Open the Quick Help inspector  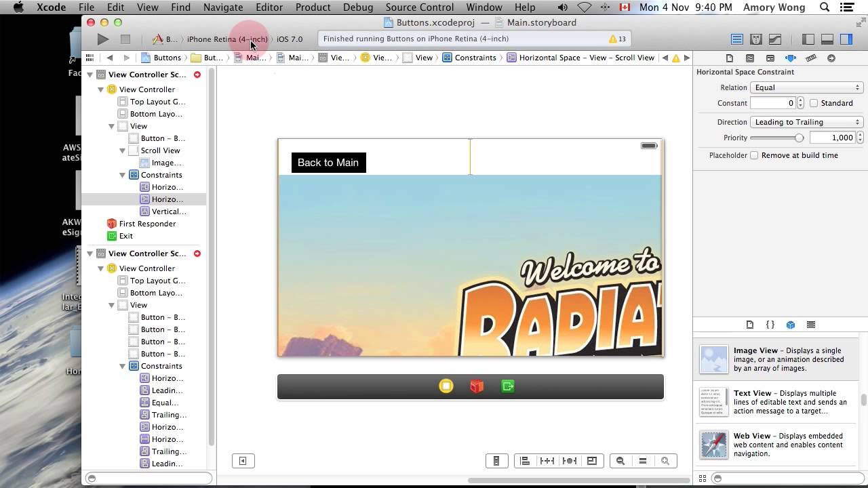coord(750,58)
